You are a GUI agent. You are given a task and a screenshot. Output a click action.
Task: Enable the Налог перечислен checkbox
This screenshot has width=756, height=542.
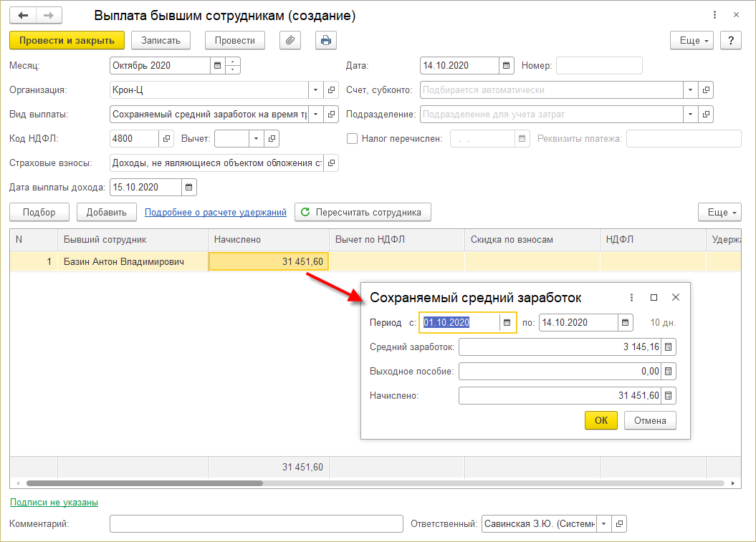352,139
